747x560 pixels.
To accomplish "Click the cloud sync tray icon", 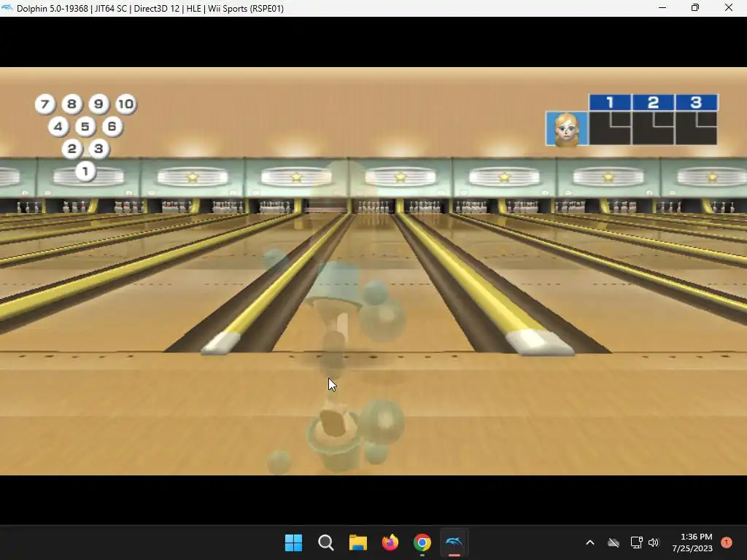I will tap(614, 542).
